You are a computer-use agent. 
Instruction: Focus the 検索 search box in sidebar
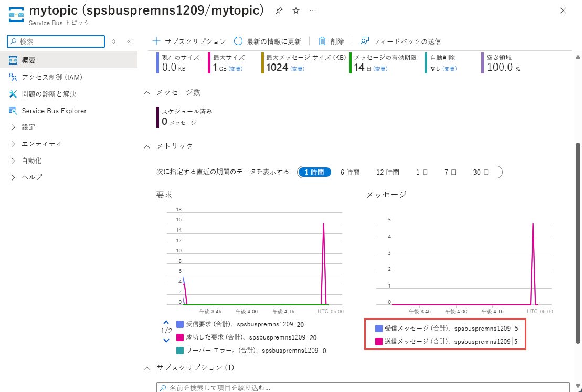coord(56,41)
